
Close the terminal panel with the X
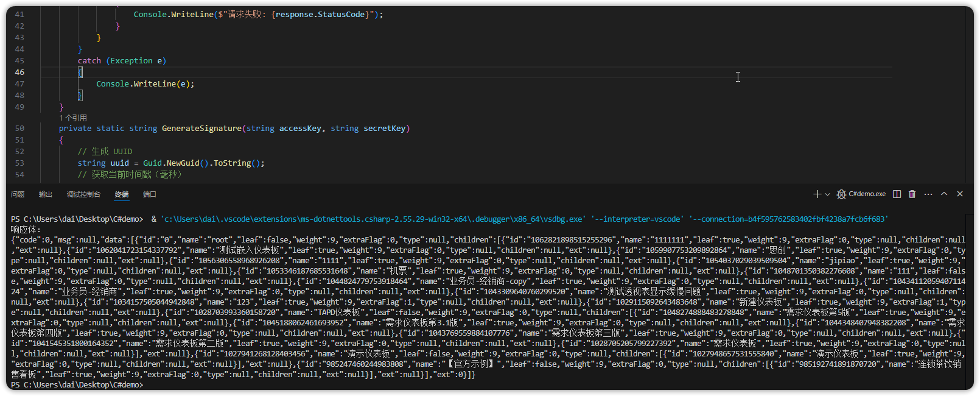point(960,194)
